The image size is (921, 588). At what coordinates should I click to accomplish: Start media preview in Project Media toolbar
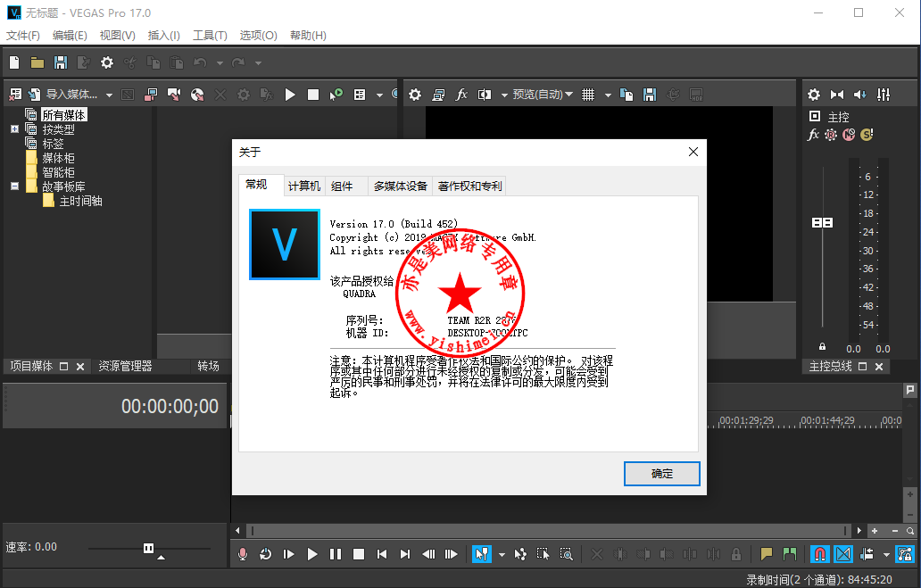pos(290,95)
